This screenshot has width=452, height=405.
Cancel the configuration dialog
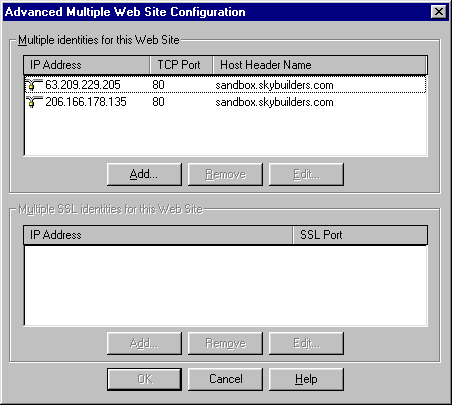pos(225,379)
